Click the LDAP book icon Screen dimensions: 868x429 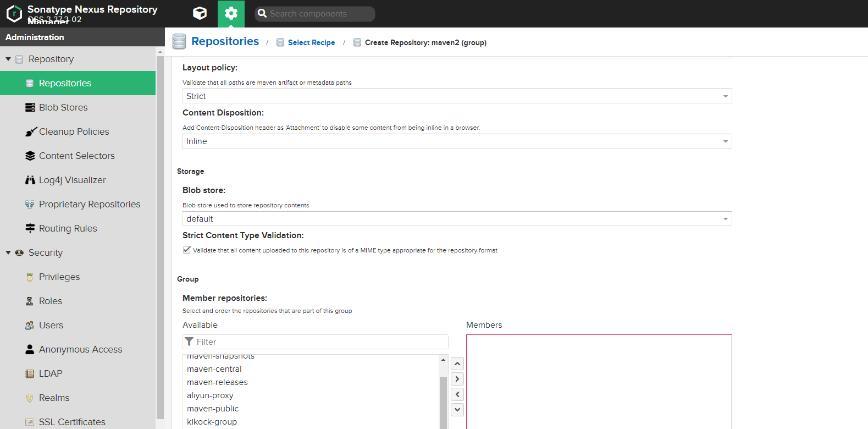click(x=30, y=373)
